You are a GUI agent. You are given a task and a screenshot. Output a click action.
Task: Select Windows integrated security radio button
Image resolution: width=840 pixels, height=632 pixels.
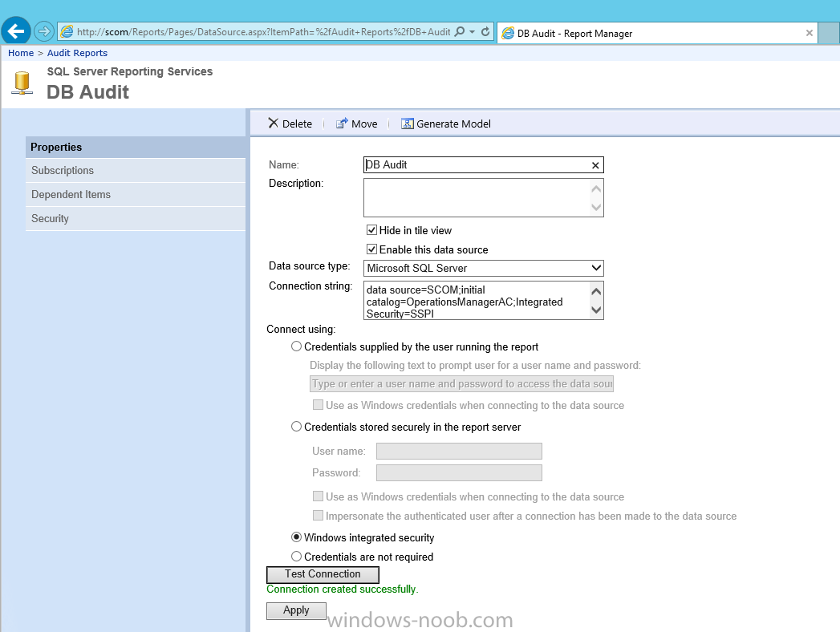296,537
